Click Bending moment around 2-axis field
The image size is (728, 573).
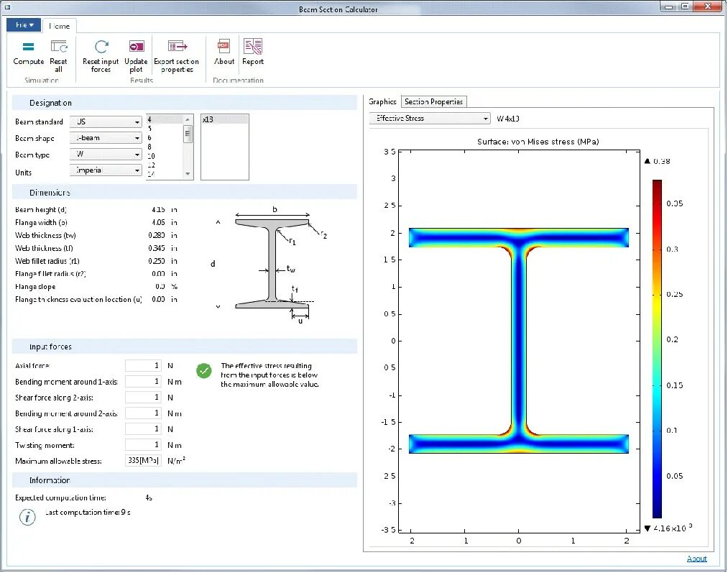pos(143,413)
